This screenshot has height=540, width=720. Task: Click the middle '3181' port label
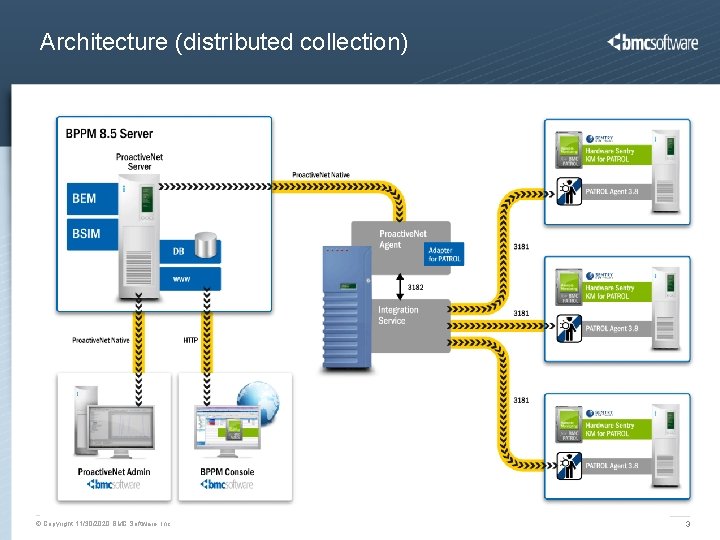(521, 313)
